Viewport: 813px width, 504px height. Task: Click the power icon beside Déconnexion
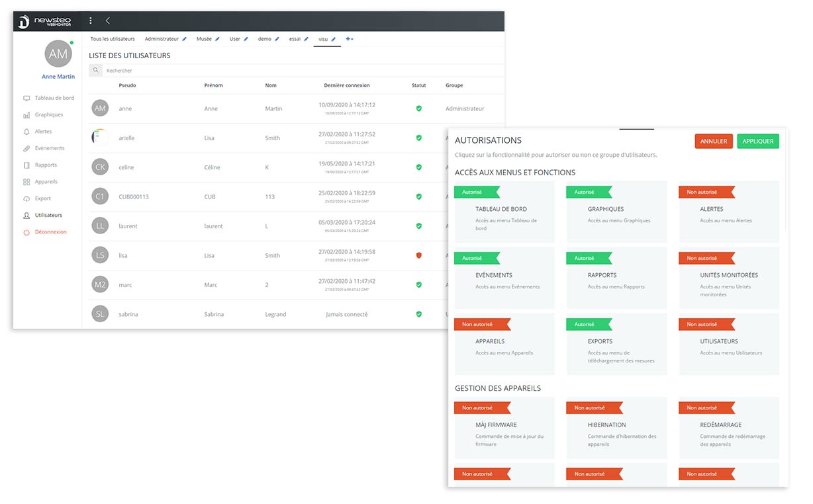click(26, 232)
